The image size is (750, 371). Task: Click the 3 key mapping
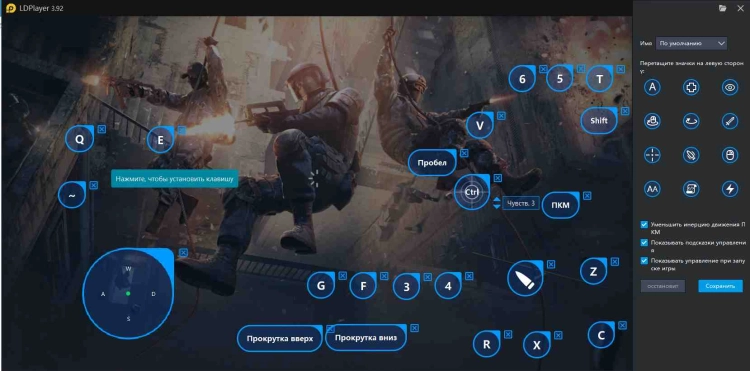click(x=407, y=287)
